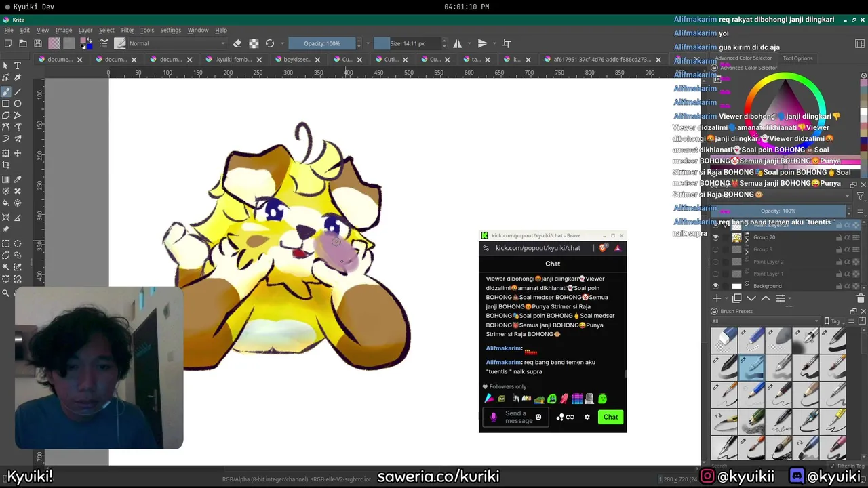The width and height of the screenshot is (868, 488).
Task: Switch to the .kyuiki_femb document tab
Action: tap(233, 59)
